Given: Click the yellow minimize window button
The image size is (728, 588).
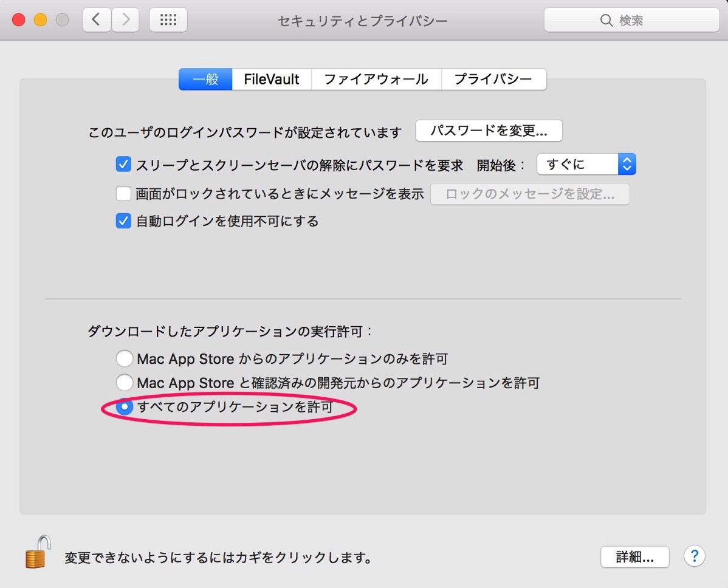Looking at the screenshot, I should [40, 19].
